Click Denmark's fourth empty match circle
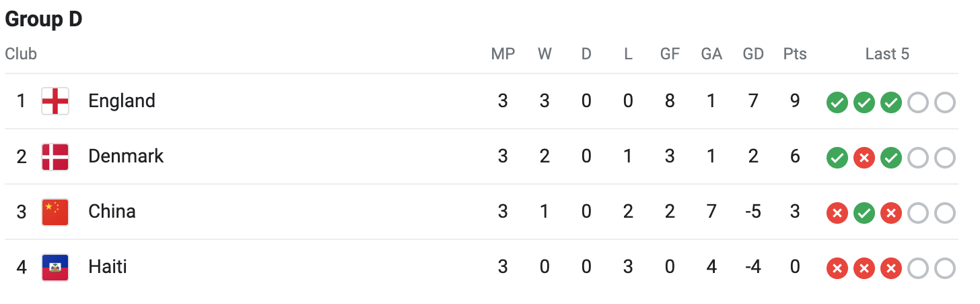Screen dimensions: 980x304 click(918, 158)
